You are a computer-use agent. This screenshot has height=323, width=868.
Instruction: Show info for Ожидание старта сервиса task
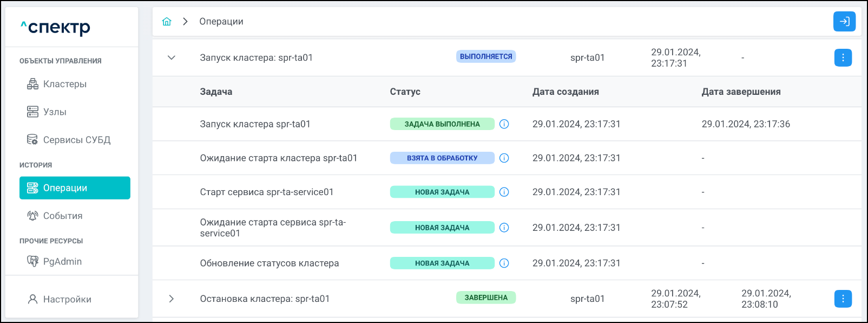504,228
